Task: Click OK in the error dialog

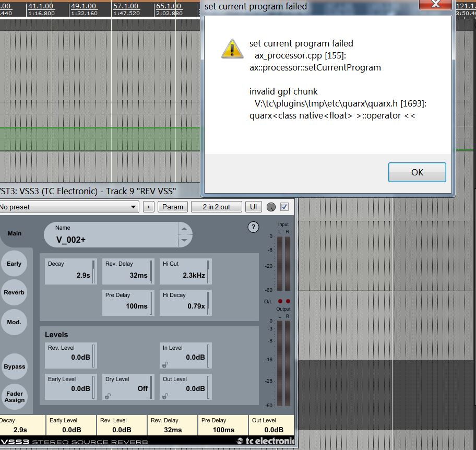Action: point(417,172)
